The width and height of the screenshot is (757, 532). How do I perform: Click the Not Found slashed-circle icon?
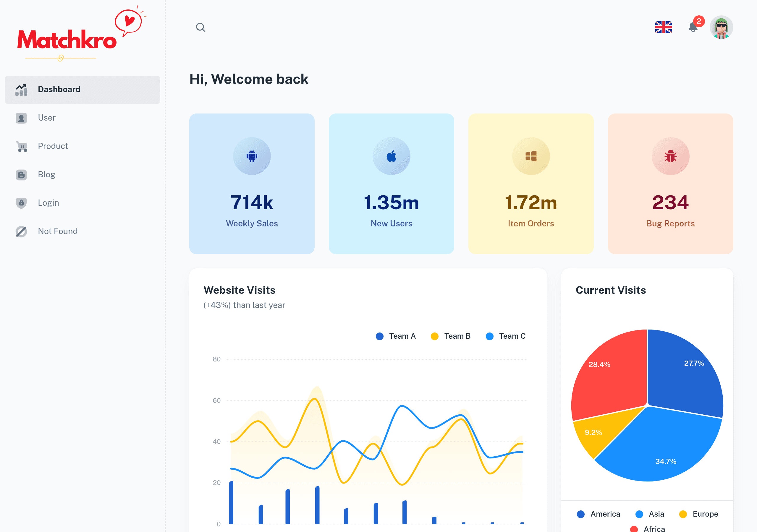(21, 231)
